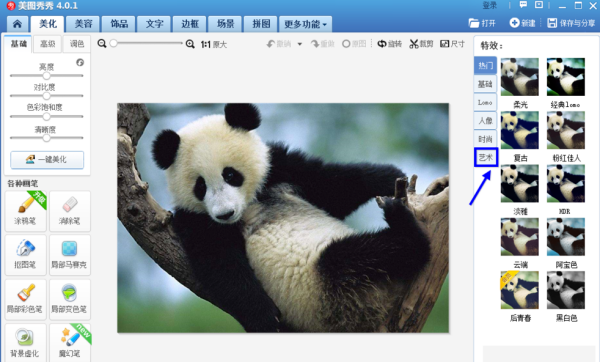Image resolution: width=600 pixels, height=362 pixels.
Task: Switch to the 艺术 effects category
Action: click(486, 157)
